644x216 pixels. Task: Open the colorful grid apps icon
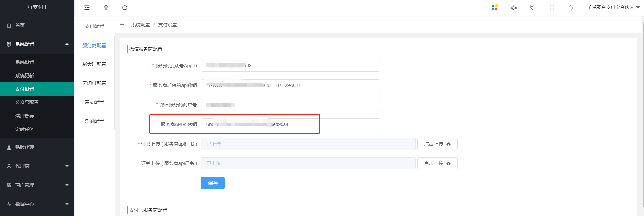[x=495, y=7]
